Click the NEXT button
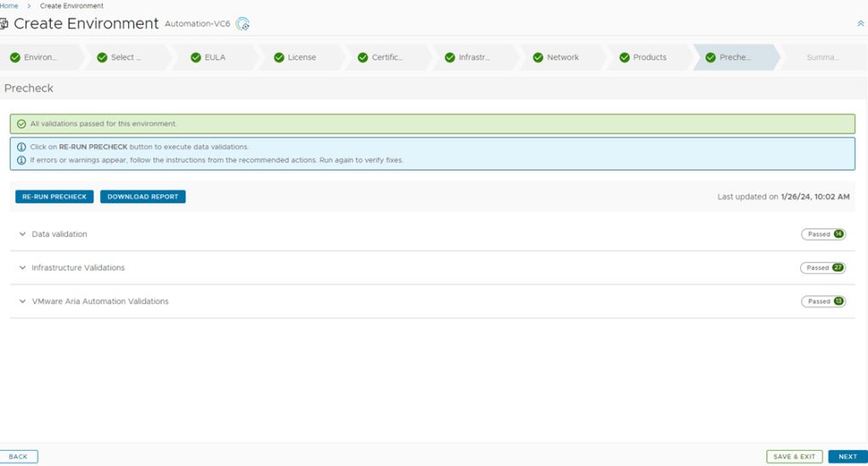The width and height of the screenshot is (868, 466). point(847,457)
